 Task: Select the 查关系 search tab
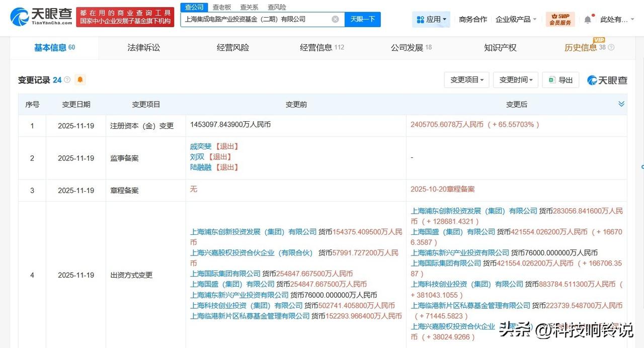coord(249,7)
